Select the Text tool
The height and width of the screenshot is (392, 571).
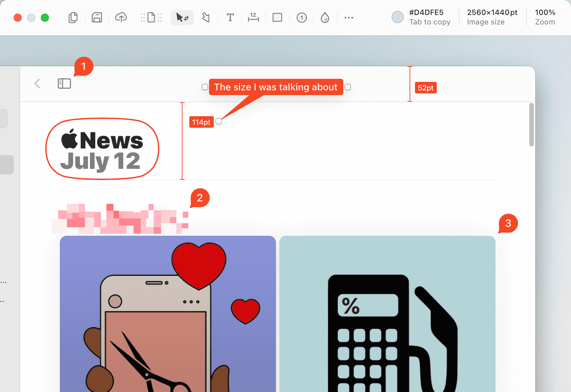coord(230,18)
